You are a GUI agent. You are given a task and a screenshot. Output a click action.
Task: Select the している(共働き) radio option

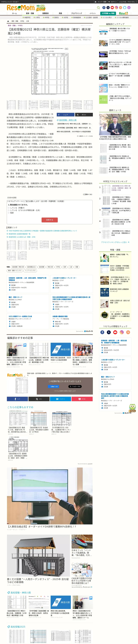pyautogui.click(x=9, y=208)
